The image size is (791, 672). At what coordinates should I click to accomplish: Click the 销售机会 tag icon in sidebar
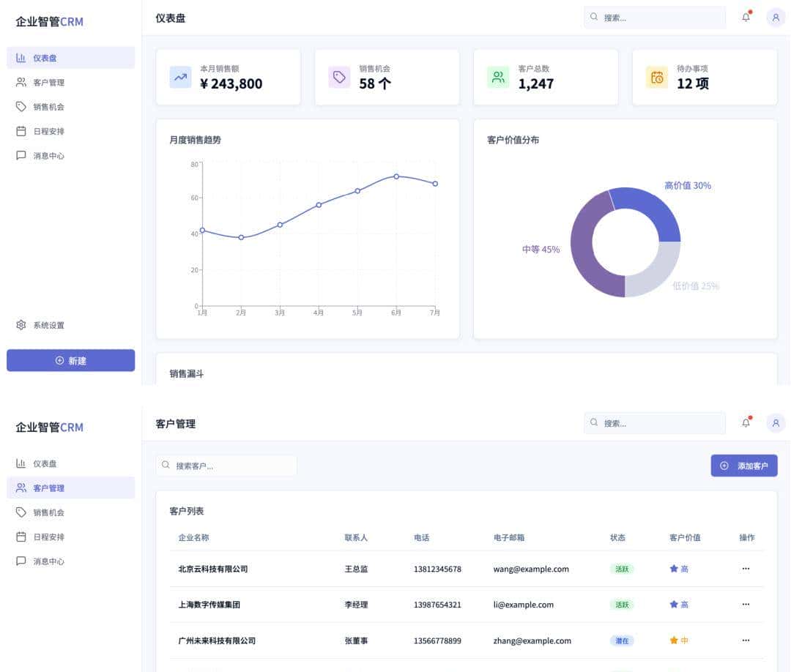pyautogui.click(x=22, y=107)
